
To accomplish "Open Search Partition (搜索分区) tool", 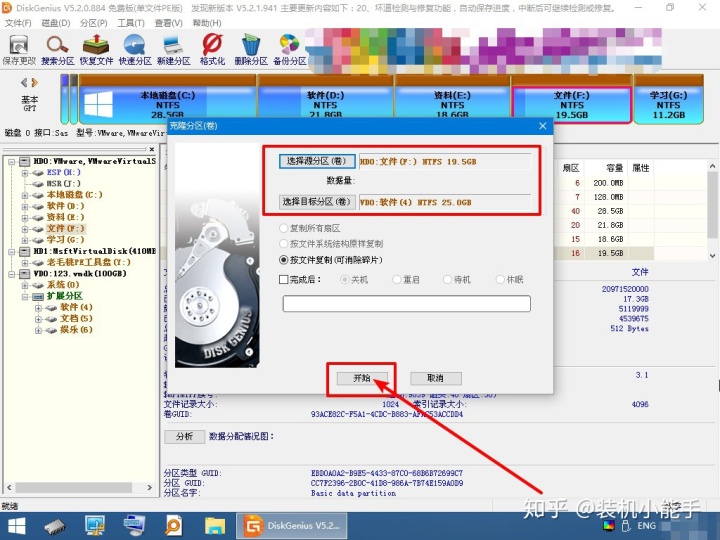I will point(57,50).
